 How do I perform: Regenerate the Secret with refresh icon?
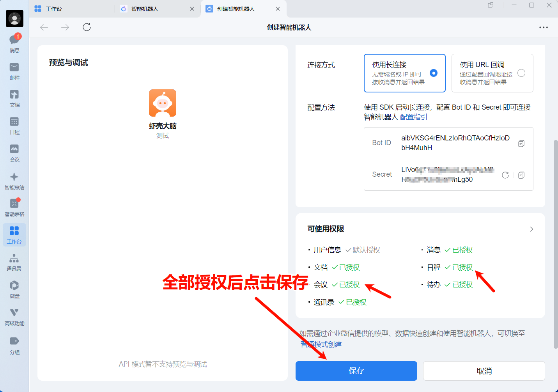click(505, 175)
